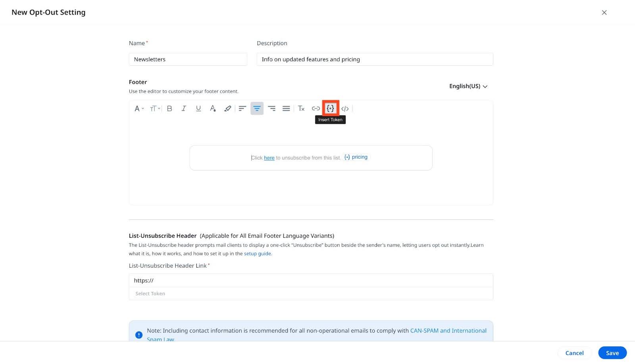Save the opt-out setting
Viewport: 635px width, 364px height.
click(x=612, y=353)
